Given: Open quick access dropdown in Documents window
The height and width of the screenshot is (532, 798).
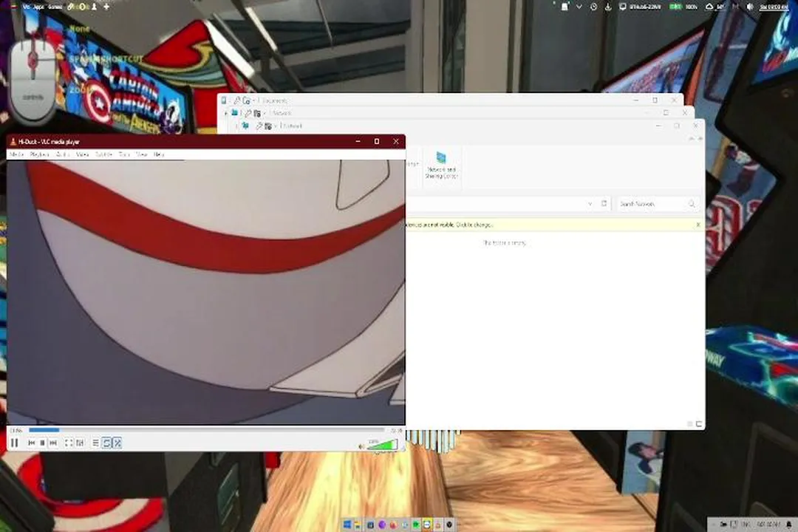Looking at the screenshot, I should click(x=254, y=100).
